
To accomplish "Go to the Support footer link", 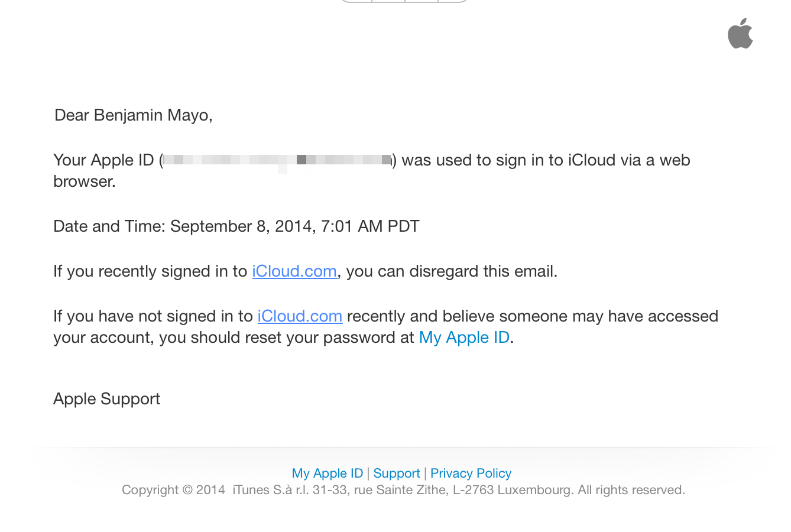I will (396, 473).
